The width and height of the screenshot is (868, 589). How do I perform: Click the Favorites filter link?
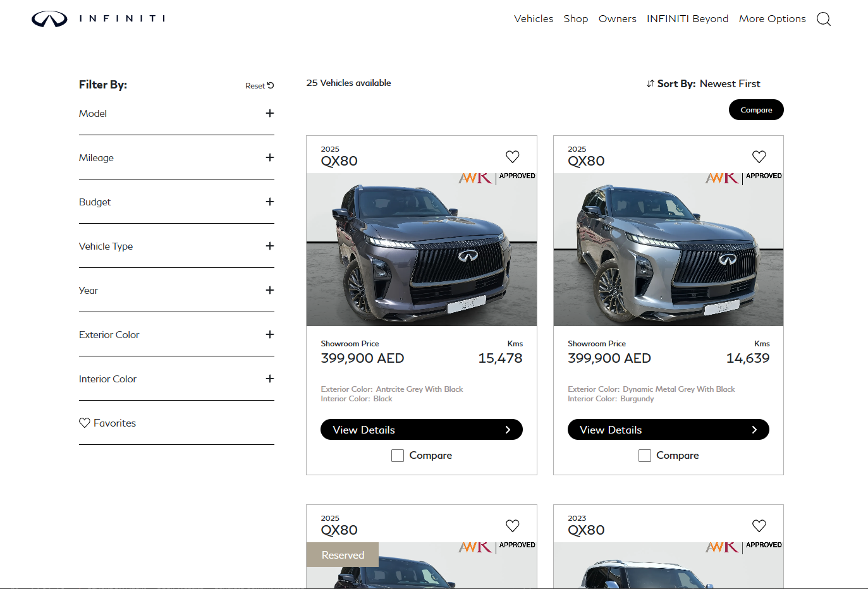click(107, 423)
